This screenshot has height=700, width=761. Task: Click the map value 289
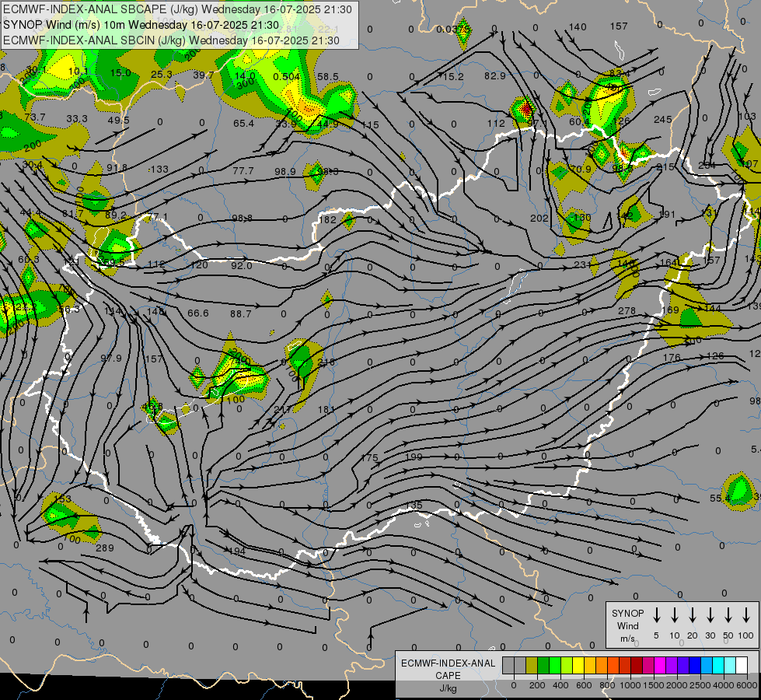[105, 548]
